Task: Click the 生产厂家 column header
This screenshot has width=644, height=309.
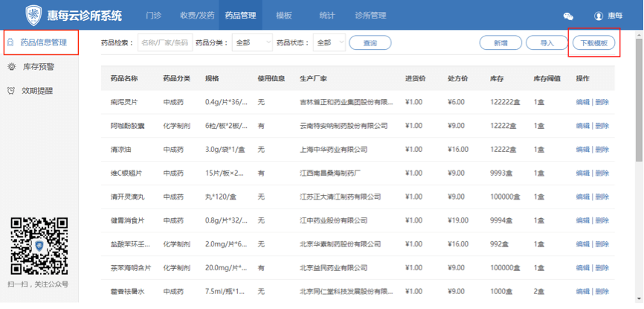Action: 313,79
